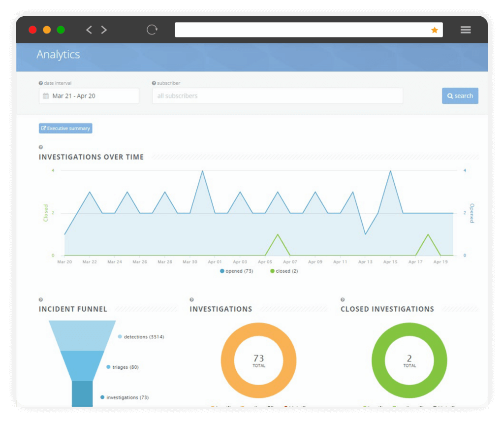
Task: Toggle the opened (73) chart series
Action: (236, 271)
